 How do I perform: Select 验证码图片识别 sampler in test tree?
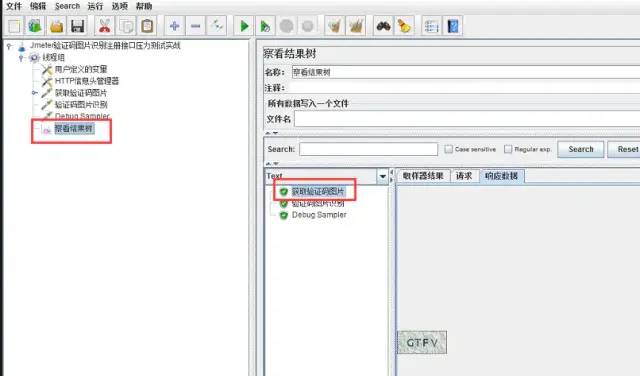(x=81, y=105)
